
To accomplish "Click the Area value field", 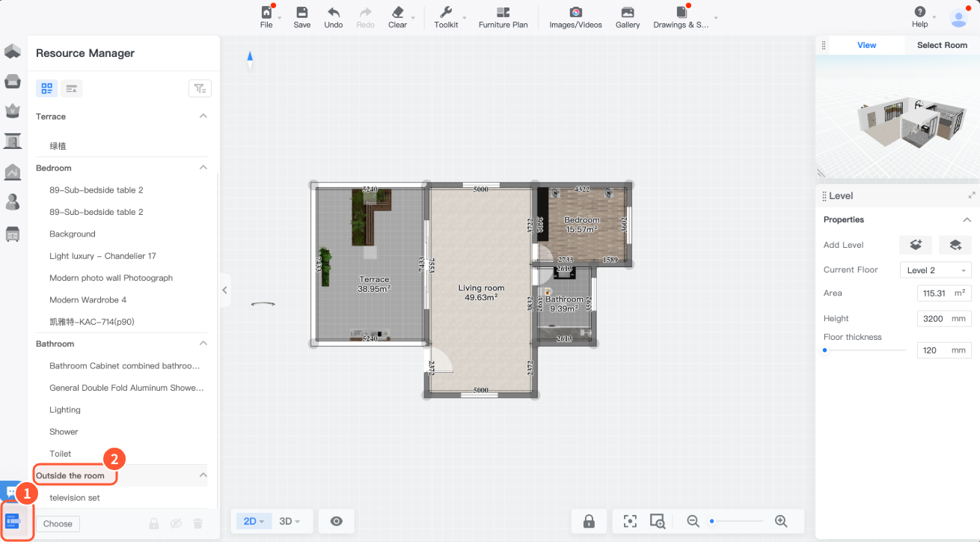I will 944,293.
